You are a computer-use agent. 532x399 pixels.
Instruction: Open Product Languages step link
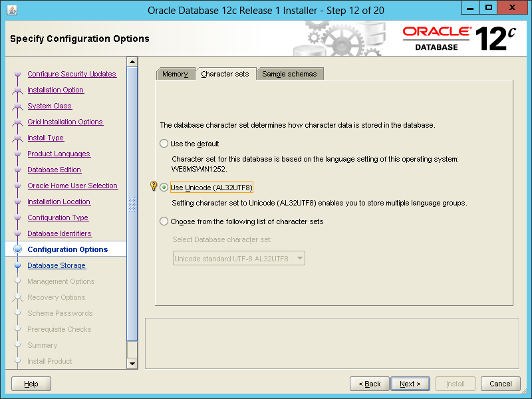[x=59, y=154]
